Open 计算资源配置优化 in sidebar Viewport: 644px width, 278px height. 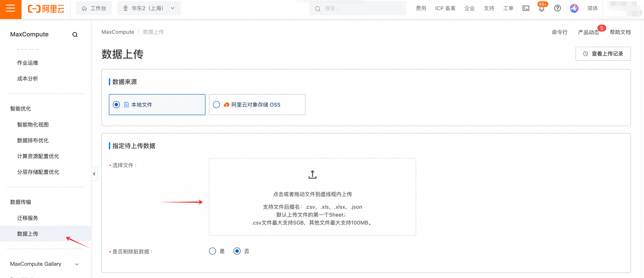tap(38, 156)
